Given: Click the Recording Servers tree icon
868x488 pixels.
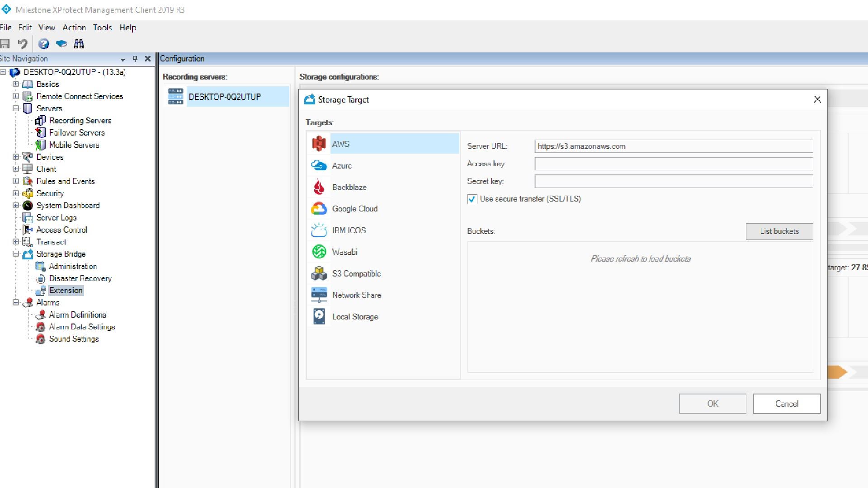Looking at the screenshot, I should (x=40, y=121).
